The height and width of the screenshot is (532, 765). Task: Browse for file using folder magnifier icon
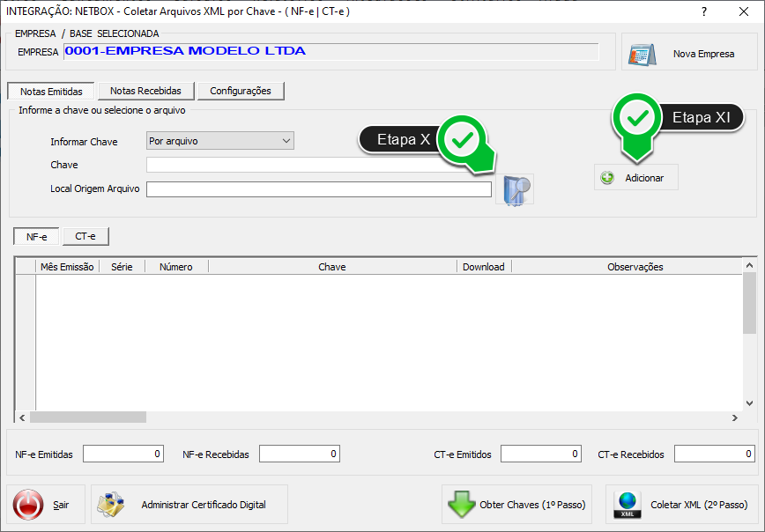[x=515, y=189]
